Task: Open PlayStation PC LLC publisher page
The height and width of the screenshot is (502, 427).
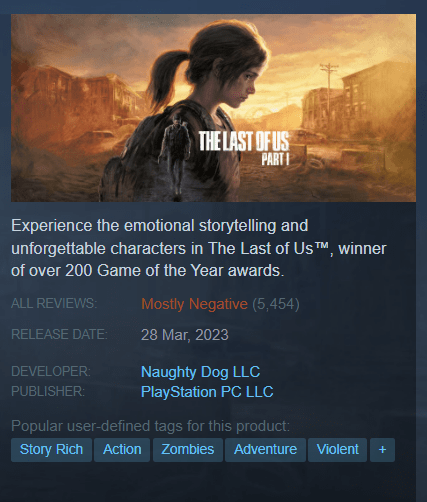Action: (x=207, y=392)
